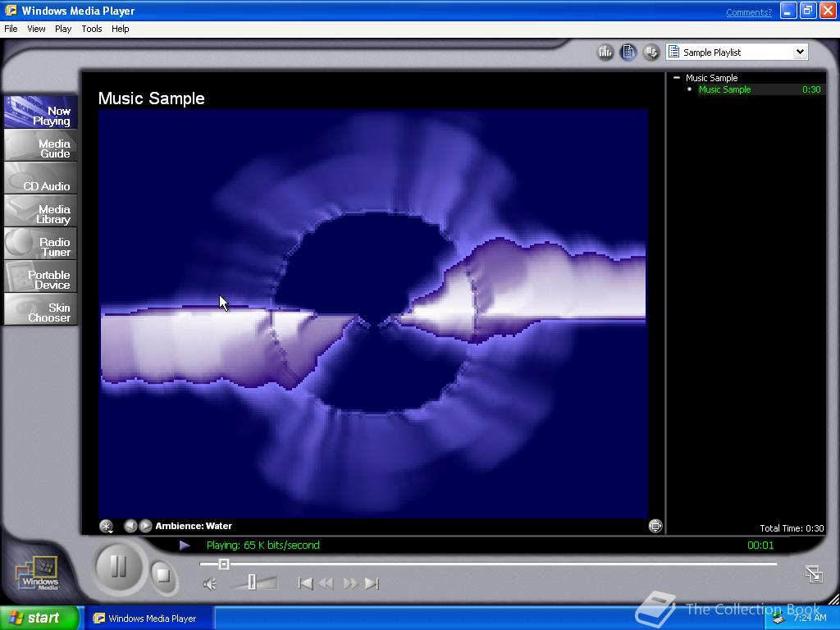Viewport: 840px width, 630px height.
Task: Open the Help menu
Action: click(x=120, y=29)
